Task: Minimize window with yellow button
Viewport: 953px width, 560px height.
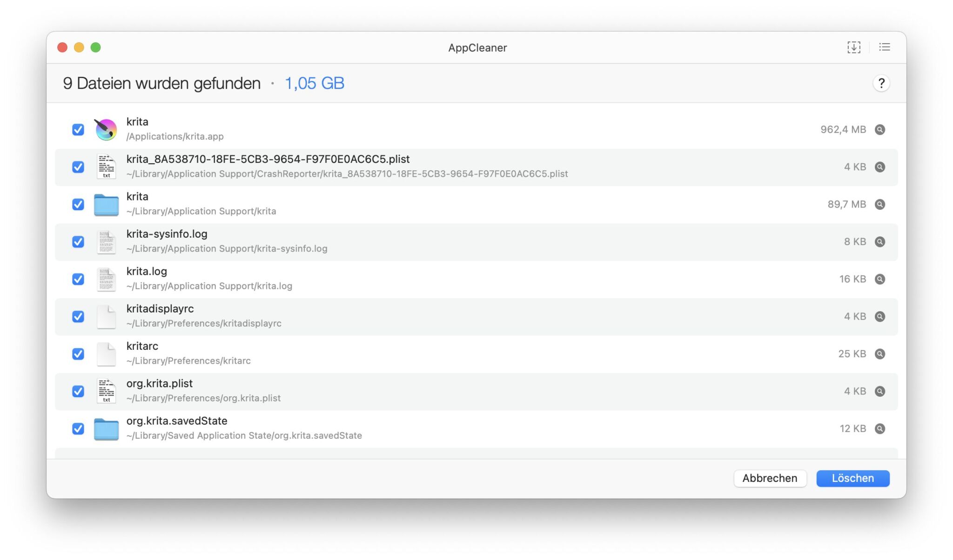Action: pos(79,47)
